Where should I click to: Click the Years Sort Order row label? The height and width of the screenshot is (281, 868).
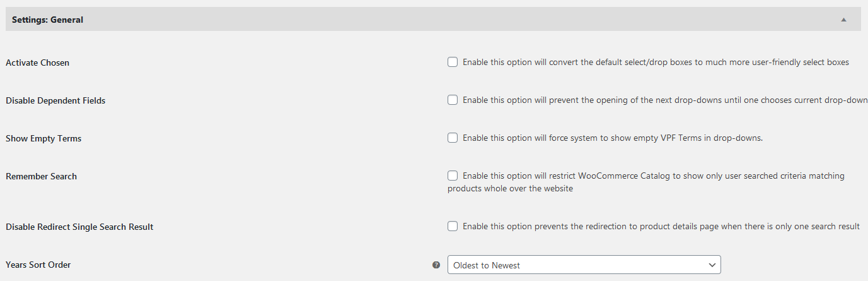[x=38, y=265]
